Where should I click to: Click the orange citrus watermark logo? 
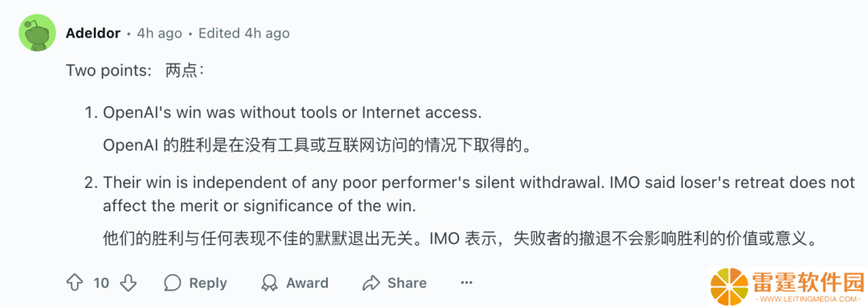point(729,285)
